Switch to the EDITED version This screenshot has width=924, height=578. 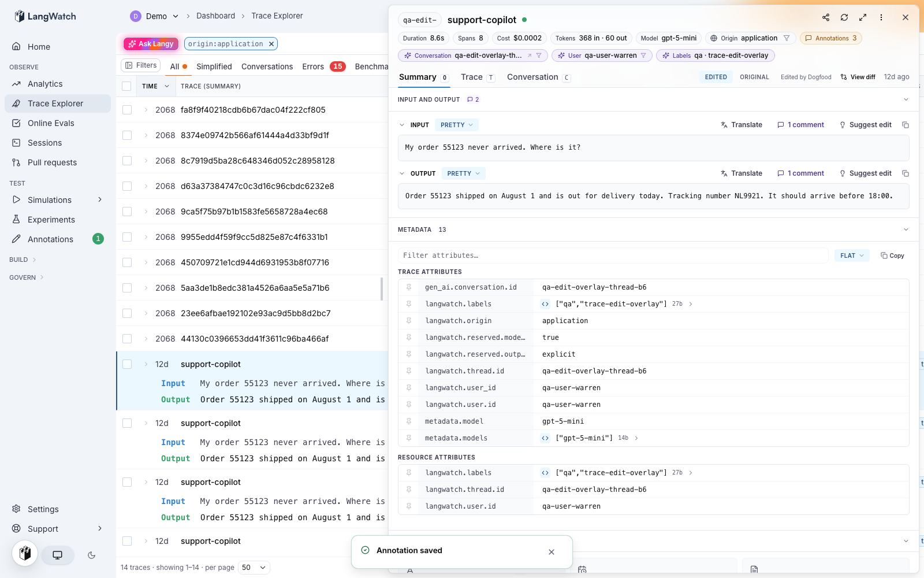pyautogui.click(x=716, y=77)
